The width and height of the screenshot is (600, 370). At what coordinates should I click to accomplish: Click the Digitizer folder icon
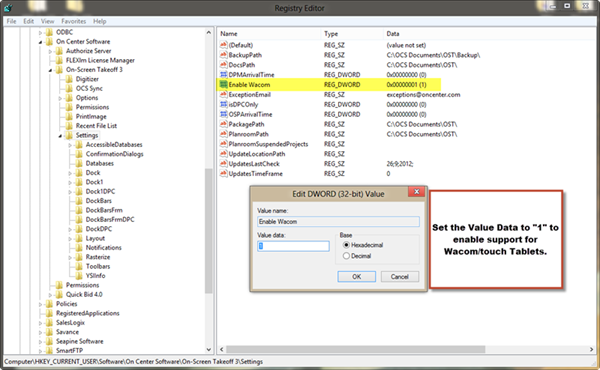click(69, 79)
